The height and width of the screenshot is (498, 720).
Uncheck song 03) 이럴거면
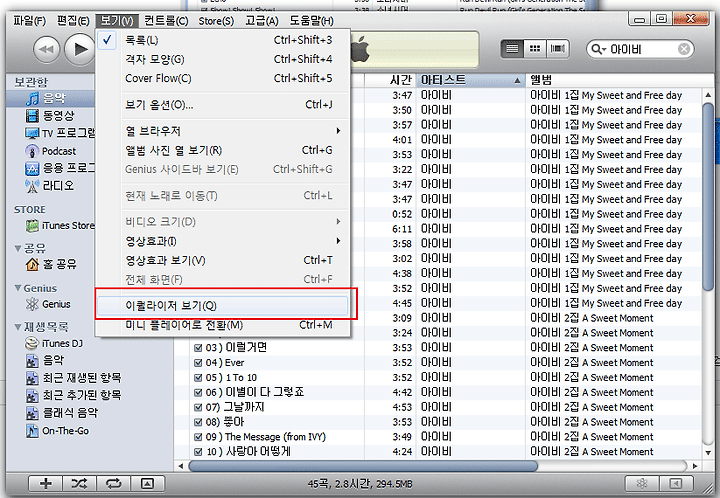pyautogui.click(x=198, y=348)
